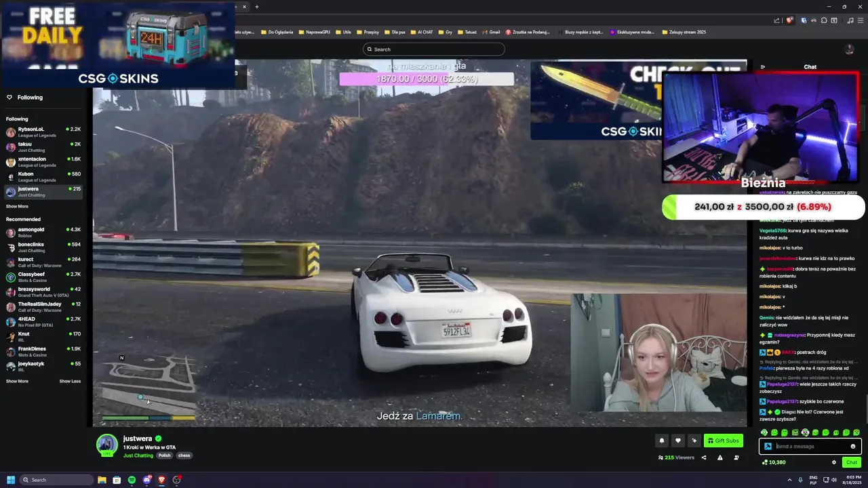This screenshot has width=868, height=488.
Task: Click the sparkle icon beside Gift Subs
Action: tap(694, 441)
